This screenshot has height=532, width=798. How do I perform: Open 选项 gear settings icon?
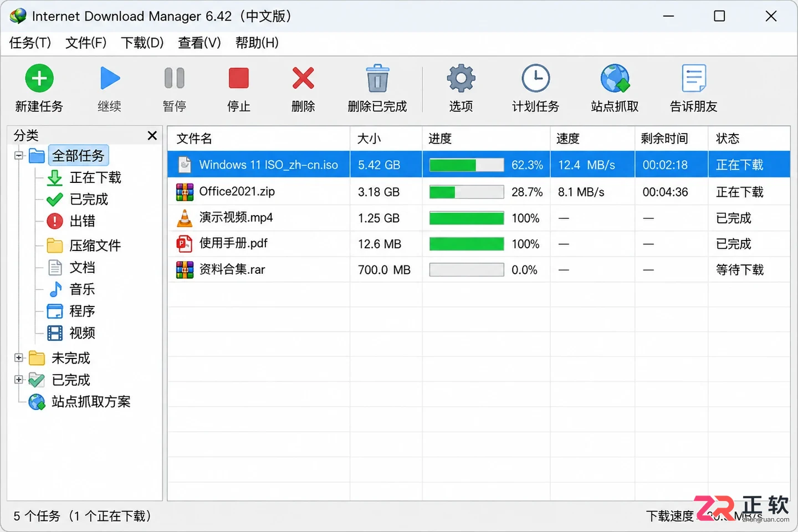461,78
